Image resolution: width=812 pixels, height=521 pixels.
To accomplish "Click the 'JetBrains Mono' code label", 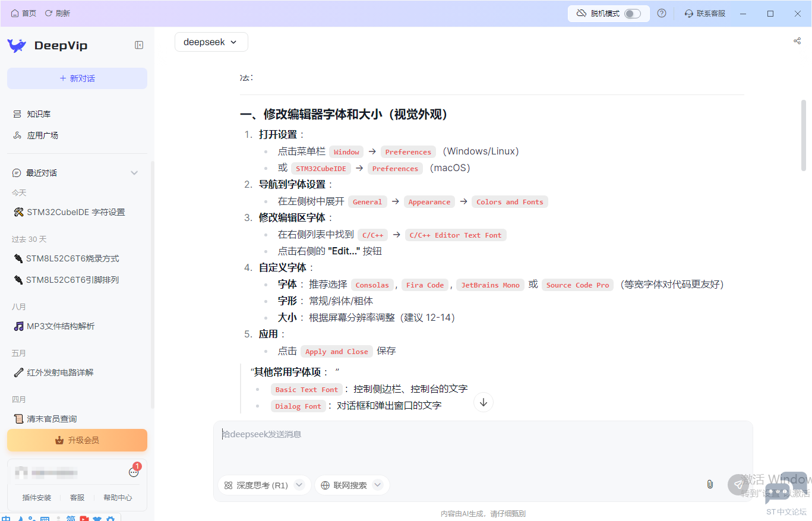I will 491,285.
